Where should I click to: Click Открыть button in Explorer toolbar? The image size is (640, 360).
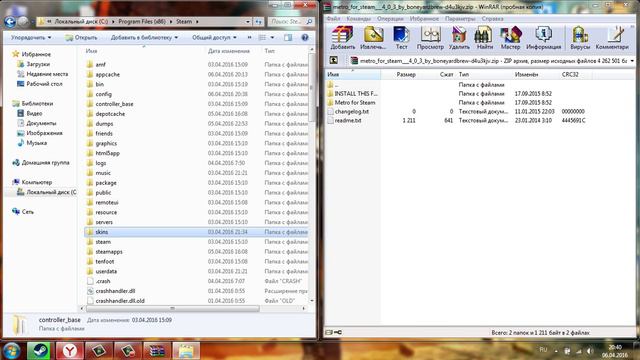(x=81, y=38)
